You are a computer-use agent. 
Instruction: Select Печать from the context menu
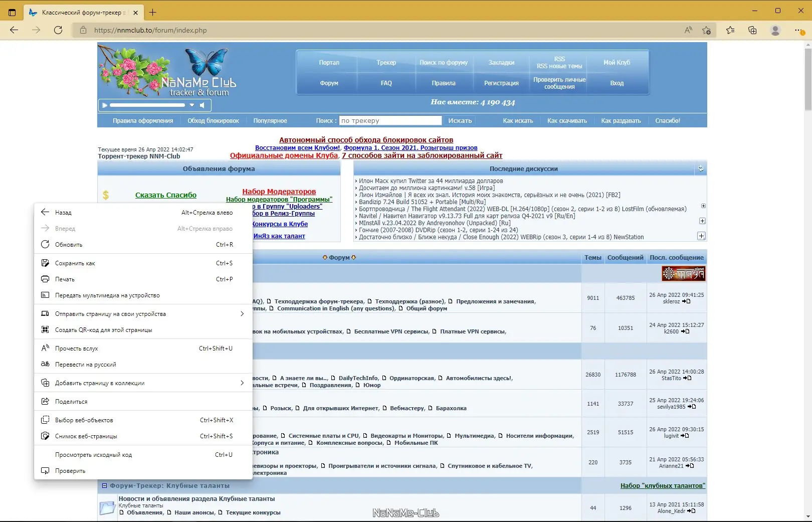[143, 279]
